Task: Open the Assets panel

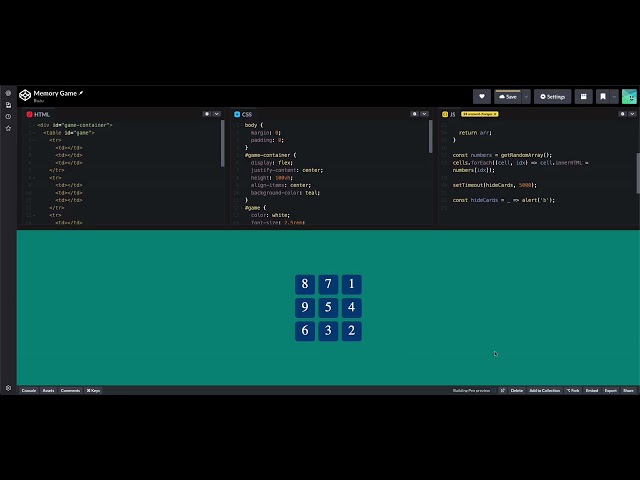Action: pos(49,391)
